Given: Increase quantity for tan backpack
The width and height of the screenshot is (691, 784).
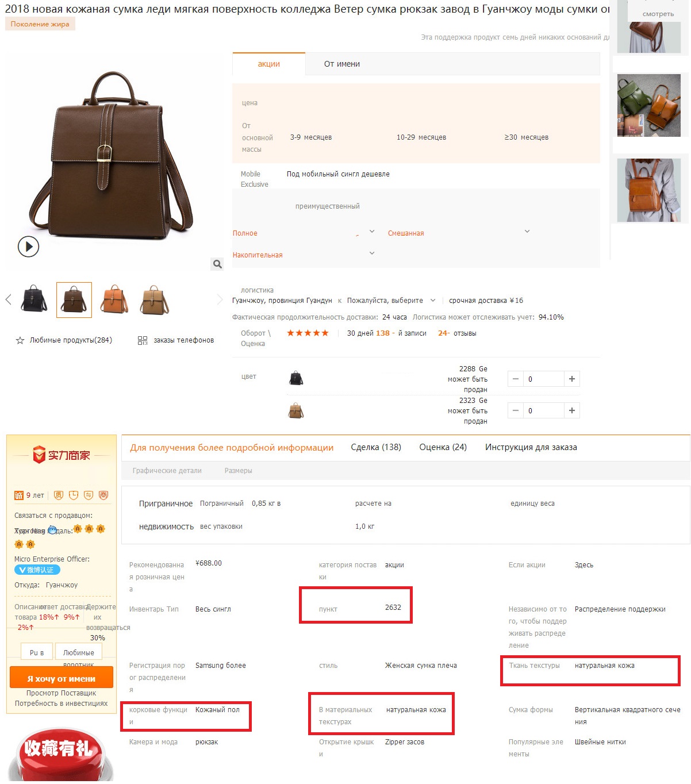Looking at the screenshot, I should click(572, 410).
